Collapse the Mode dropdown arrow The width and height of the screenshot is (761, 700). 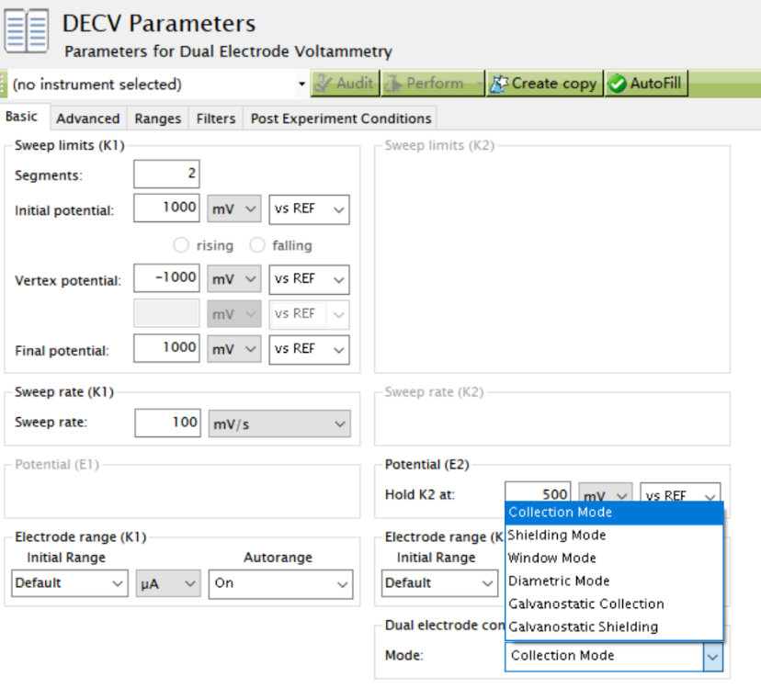(712, 656)
